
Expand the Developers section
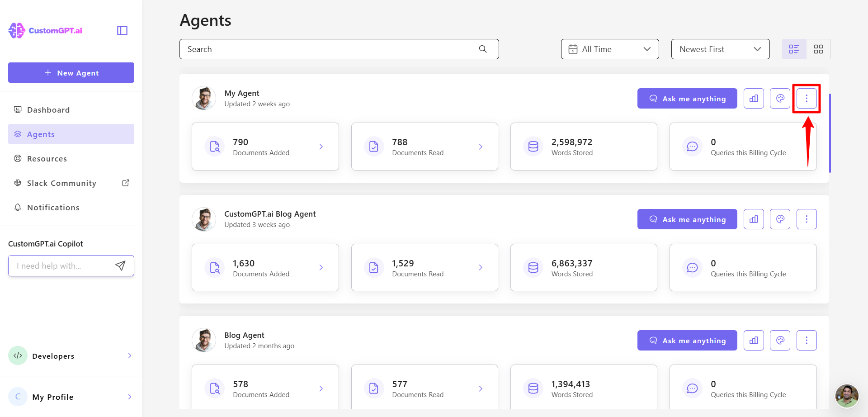[130, 356]
